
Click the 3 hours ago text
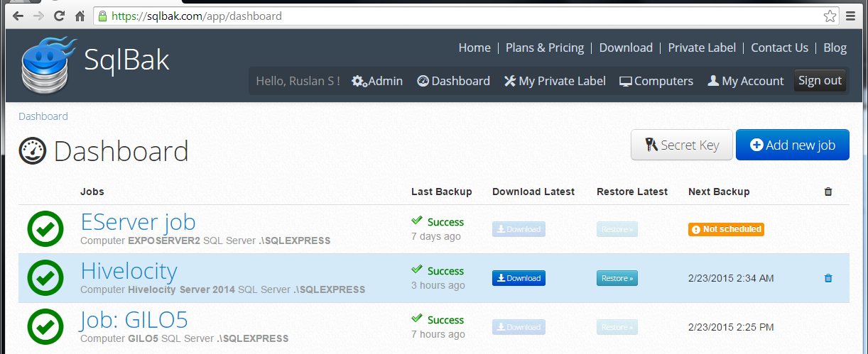(438, 285)
